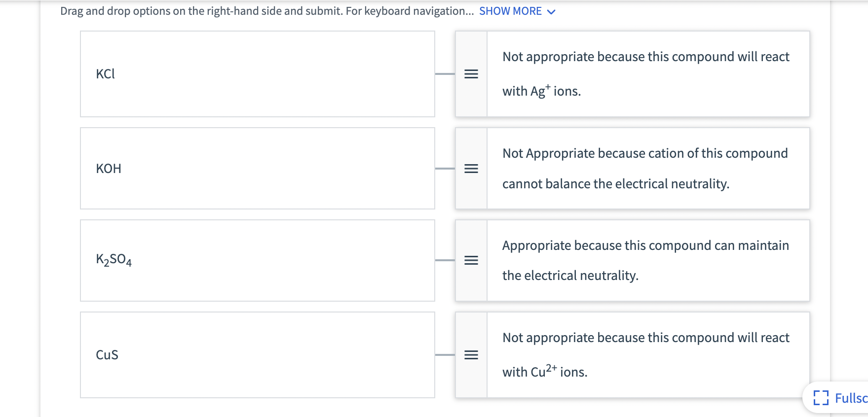This screenshot has width=868, height=417.
Task: Grab the drag handle for the Ag+ ions option
Action: pos(471,74)
